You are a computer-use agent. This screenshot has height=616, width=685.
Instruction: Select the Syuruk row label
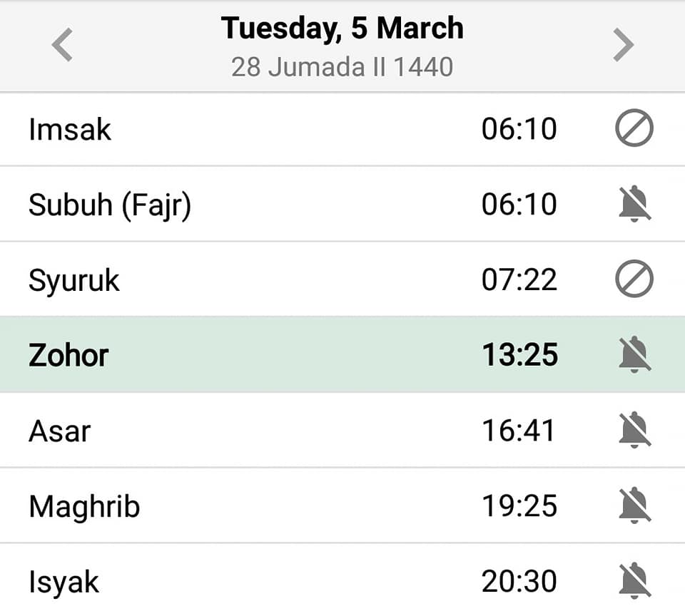point(73,281)
